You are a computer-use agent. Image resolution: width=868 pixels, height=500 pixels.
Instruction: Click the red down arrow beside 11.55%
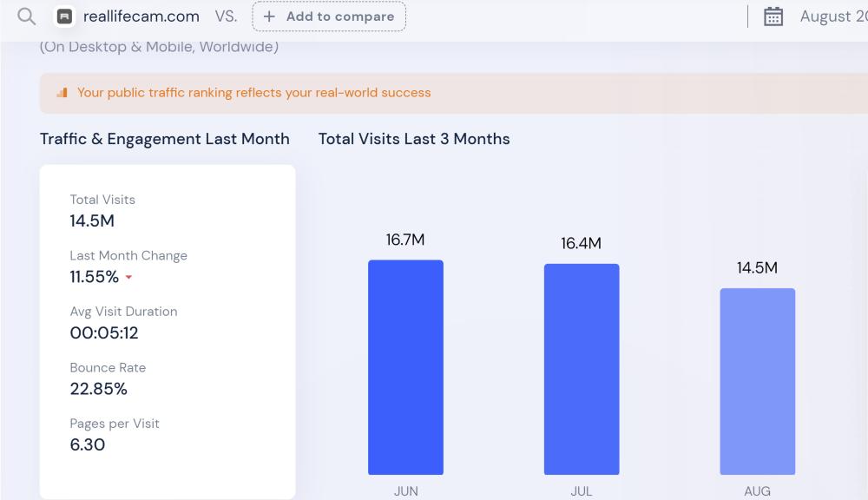(x=129, y=278)
